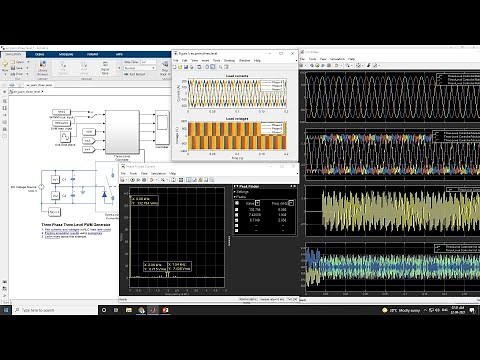Toggle the fifth empty peak row checkbox

(237, 231)
